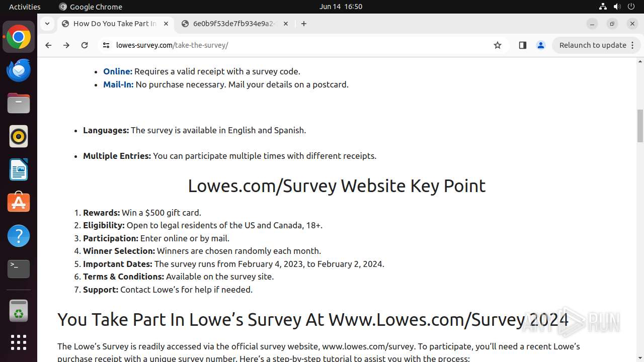Screen dimensions: 644x362
Task: Open Rhythmbox music player from the dock
Action: coord(19,136)
